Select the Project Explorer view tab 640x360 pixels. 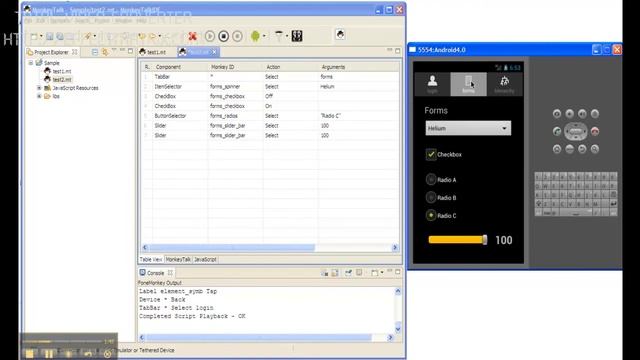(x=51, y=52)
